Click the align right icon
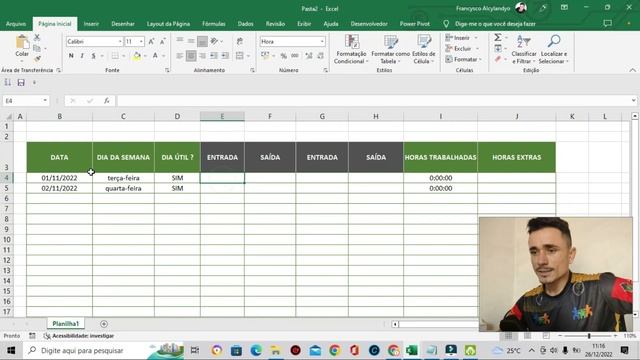Screen dimensions: 640x360 coord(202,56)
